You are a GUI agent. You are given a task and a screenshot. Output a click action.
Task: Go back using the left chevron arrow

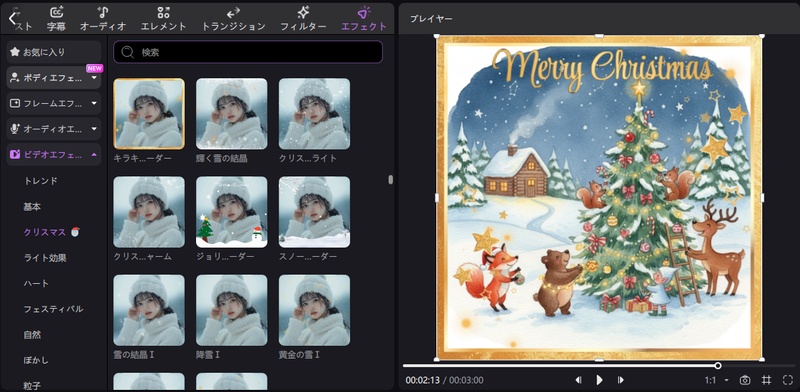click(13, 18)
